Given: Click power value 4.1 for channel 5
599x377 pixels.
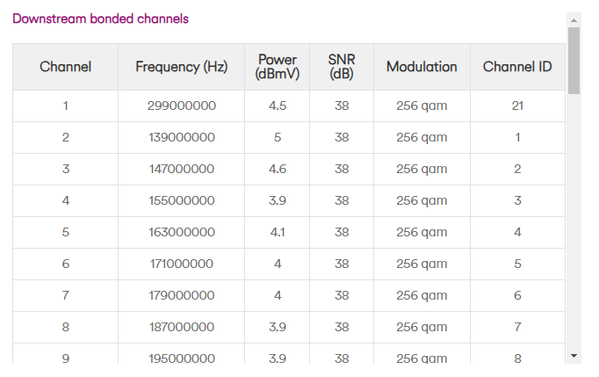Looking at the screenshot, I should coord(277,232).
